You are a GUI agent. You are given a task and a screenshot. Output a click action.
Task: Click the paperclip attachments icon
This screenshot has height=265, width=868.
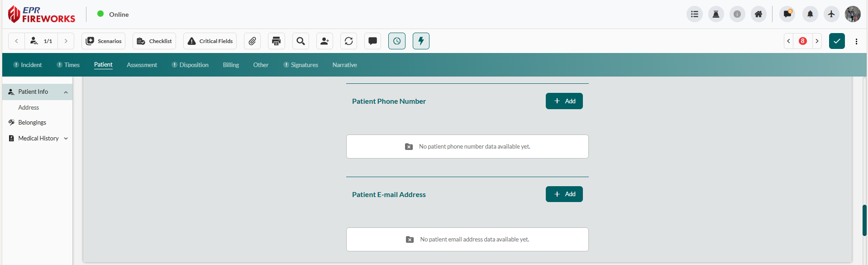point(252,41)
